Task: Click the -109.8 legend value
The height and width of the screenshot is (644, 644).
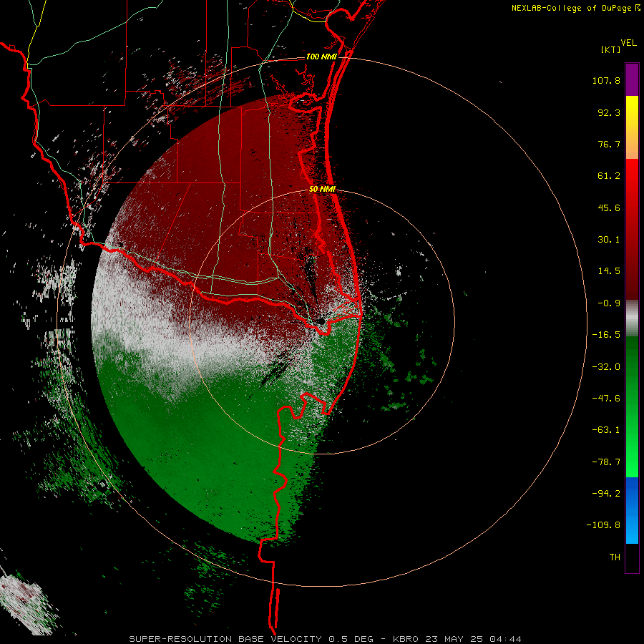Action: tap(604, 525)
